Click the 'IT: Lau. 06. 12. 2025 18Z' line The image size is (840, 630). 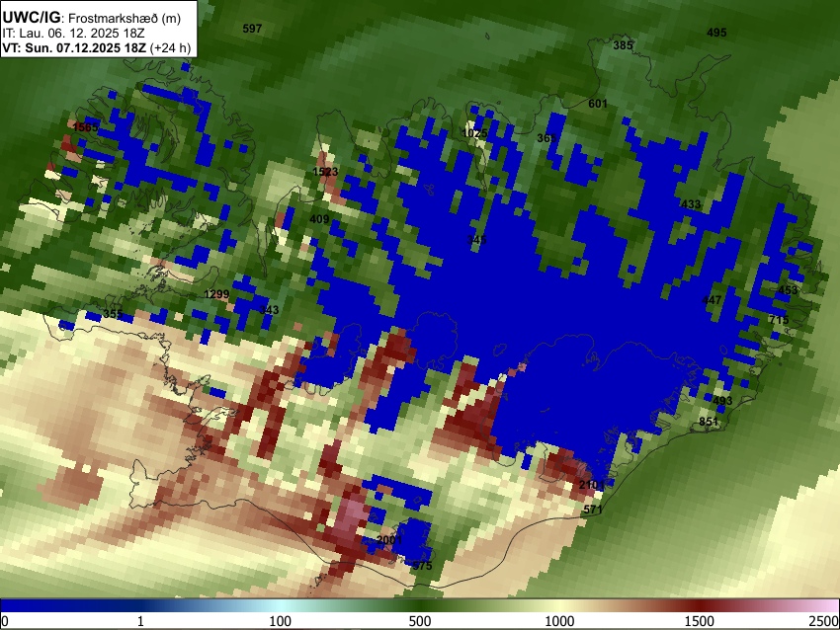[x=73, y=34]
